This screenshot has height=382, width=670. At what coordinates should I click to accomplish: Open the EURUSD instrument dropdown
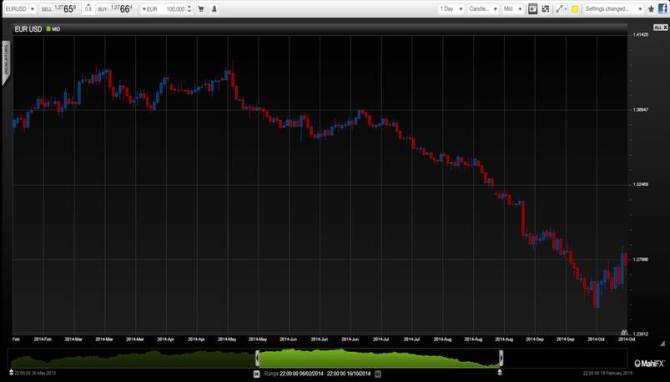pyautogui.click(x=20, y=9)
